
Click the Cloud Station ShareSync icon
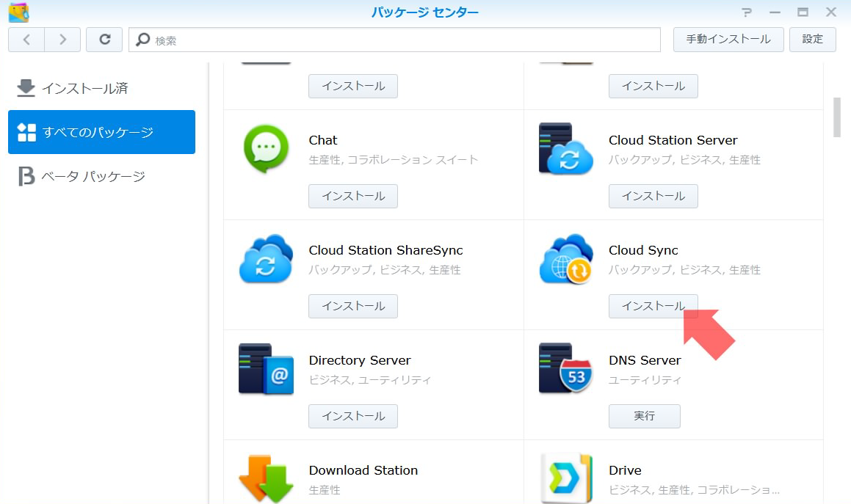tap(266, 259)
